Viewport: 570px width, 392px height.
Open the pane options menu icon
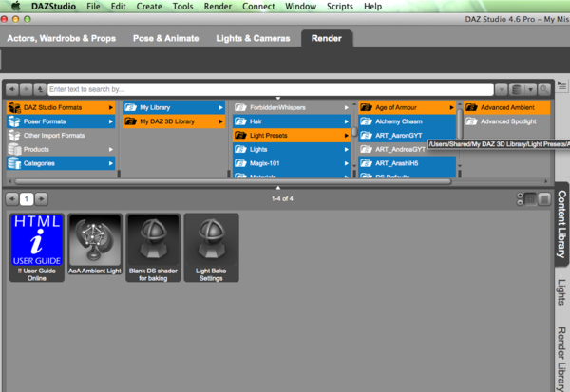tap(562, 86)
